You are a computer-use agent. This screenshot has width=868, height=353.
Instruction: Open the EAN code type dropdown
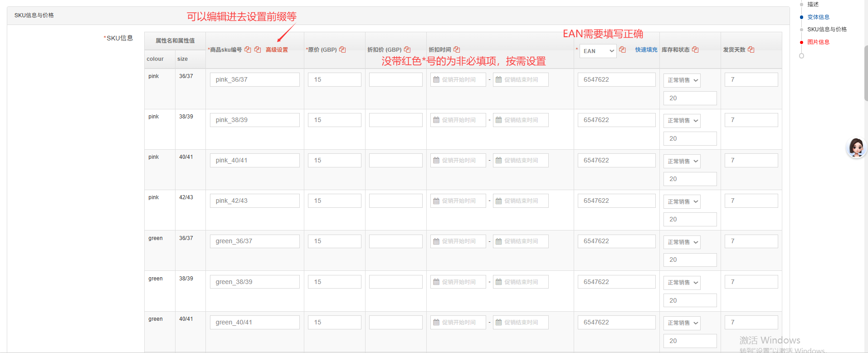click(x=598, y=51)
